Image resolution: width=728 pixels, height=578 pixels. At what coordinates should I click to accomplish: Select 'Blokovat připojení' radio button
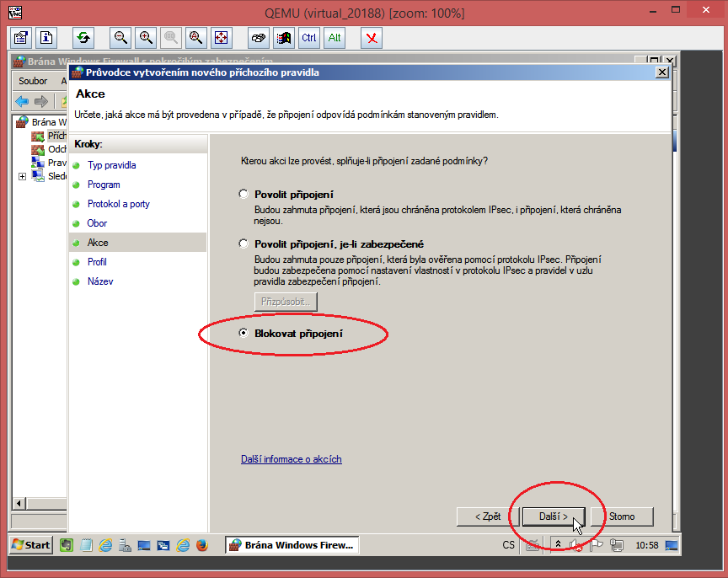[244, 333]
